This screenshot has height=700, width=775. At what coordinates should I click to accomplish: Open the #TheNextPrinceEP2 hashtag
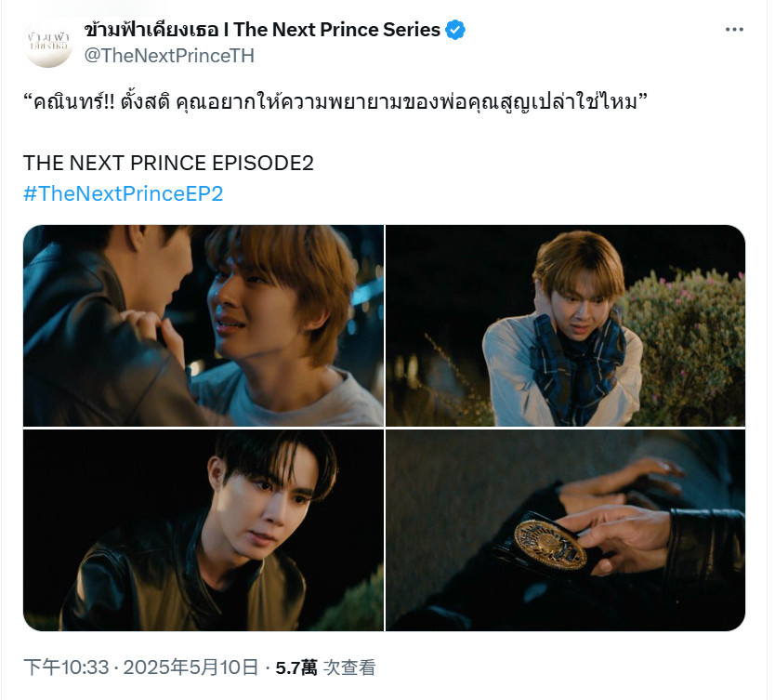click(123, 193)
